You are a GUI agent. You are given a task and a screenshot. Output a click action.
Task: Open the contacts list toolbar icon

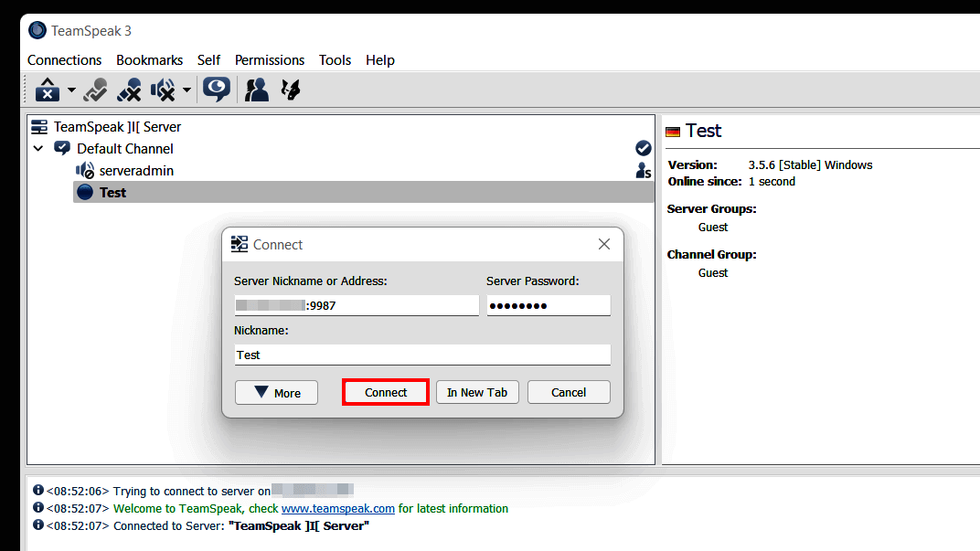(x=256, y=90)
